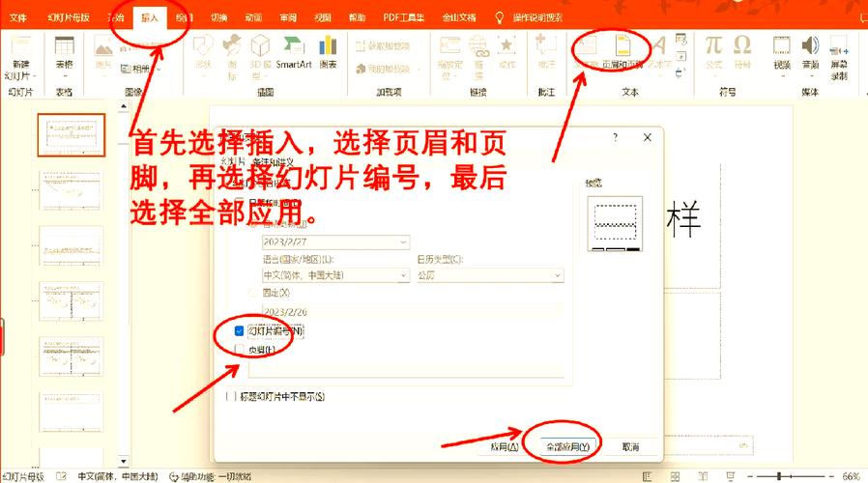Expand the 相册 dropdown arrow
The image size is (868, 483).
pos(159,70)
